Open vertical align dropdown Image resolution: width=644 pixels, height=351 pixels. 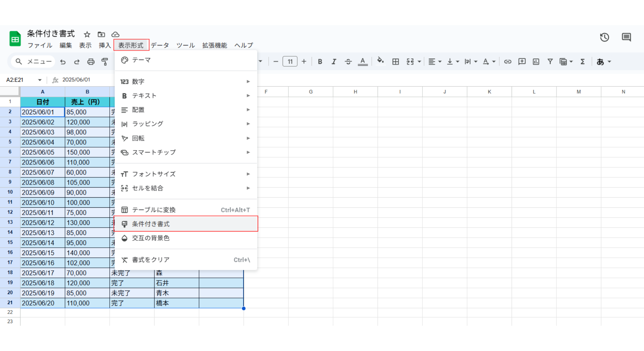click(x=453, y=61)
